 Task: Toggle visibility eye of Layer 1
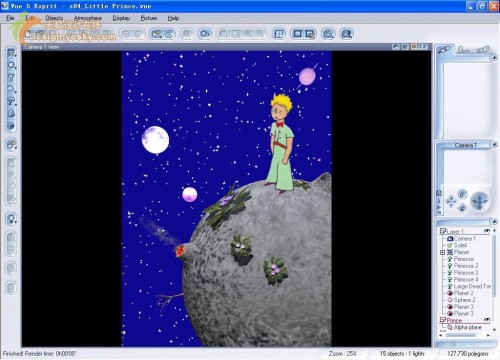pos(487,231)
